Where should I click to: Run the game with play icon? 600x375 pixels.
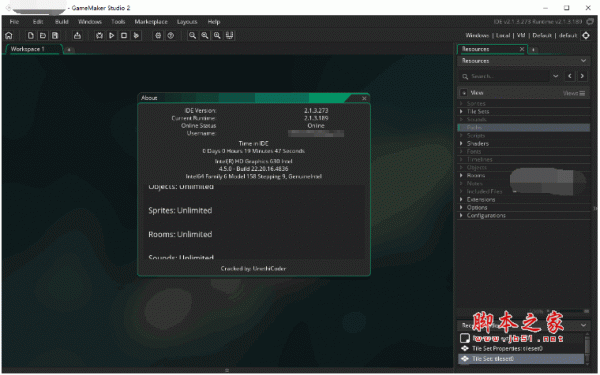click(112, 36)
